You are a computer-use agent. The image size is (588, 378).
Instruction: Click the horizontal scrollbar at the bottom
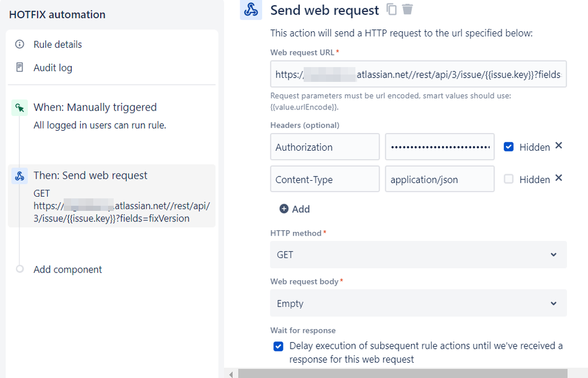pos(402,374)
